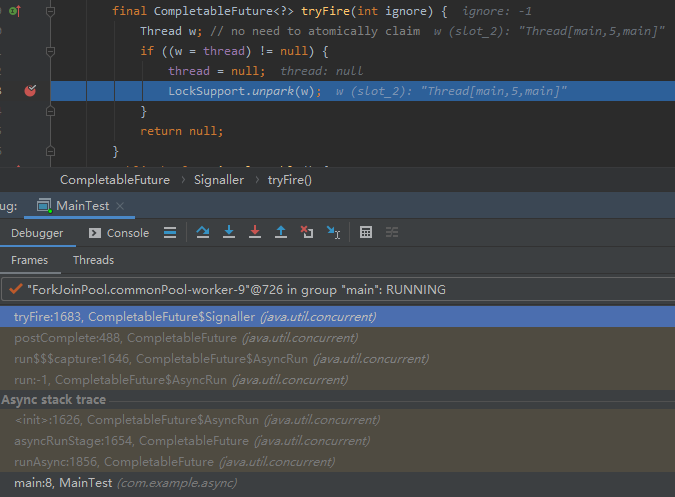Click 'unpark' in the highlighted line
Image resolution: width=675 pixels, height=497 pixels.
273,91
